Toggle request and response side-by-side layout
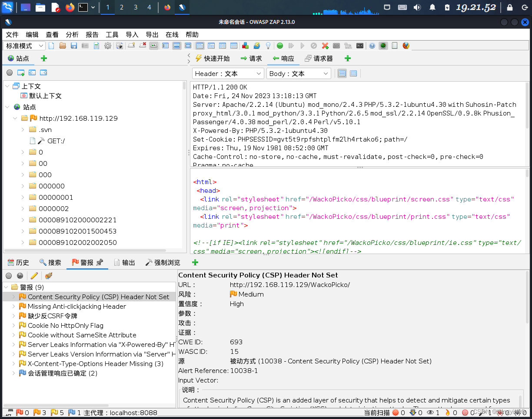Image resolution: width=532 pixels, height=419 pixels. (222, 46)
